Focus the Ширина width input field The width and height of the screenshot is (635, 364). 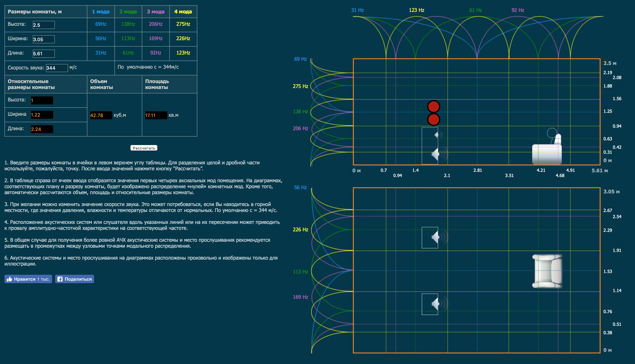43,39
